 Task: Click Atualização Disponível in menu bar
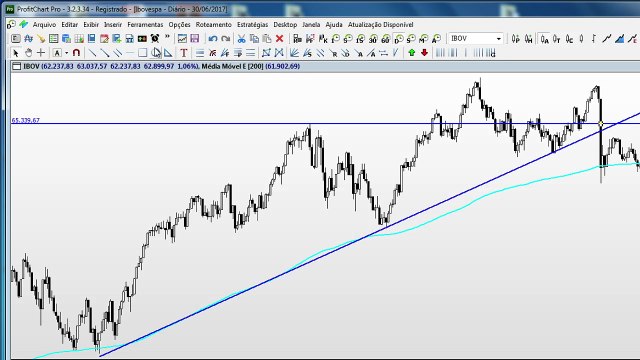tap(380, 24)
